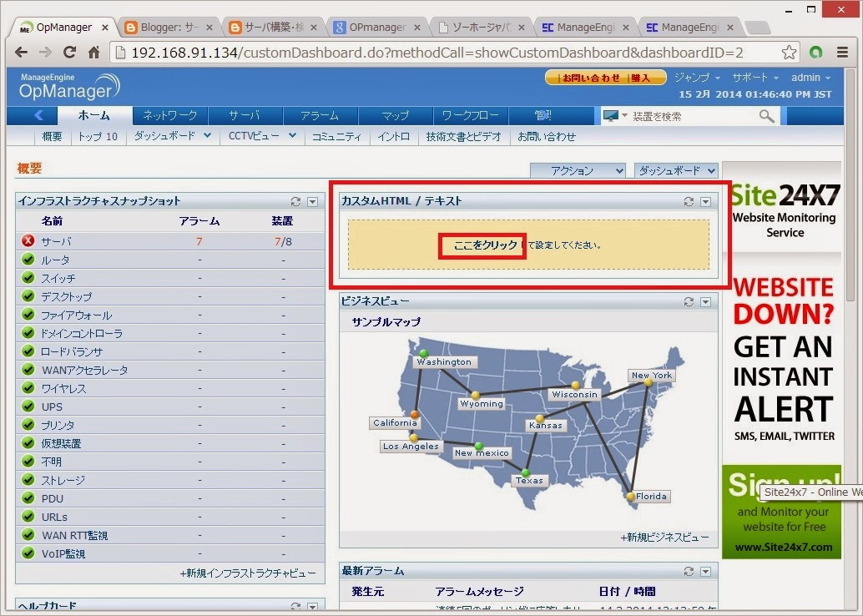Image resolution: width=863 pixels, height=616 pixels.
Task: Click the page vertical scrollbar
Action: coord(850,187)
